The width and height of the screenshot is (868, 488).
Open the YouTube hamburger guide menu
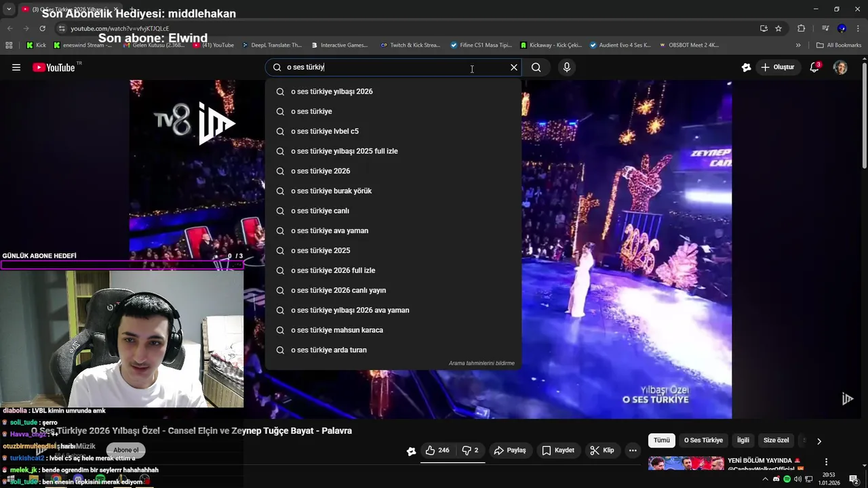[16, 67]
